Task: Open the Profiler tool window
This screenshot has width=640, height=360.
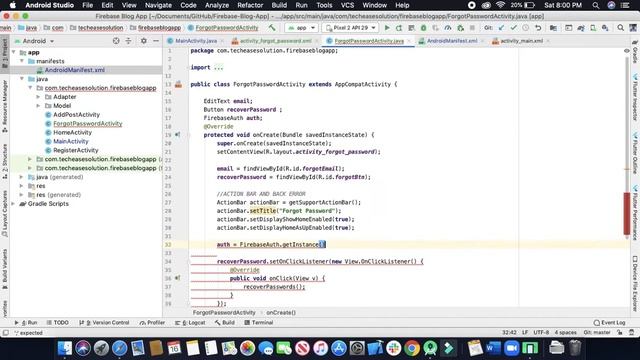Action: tap(152, 322)
